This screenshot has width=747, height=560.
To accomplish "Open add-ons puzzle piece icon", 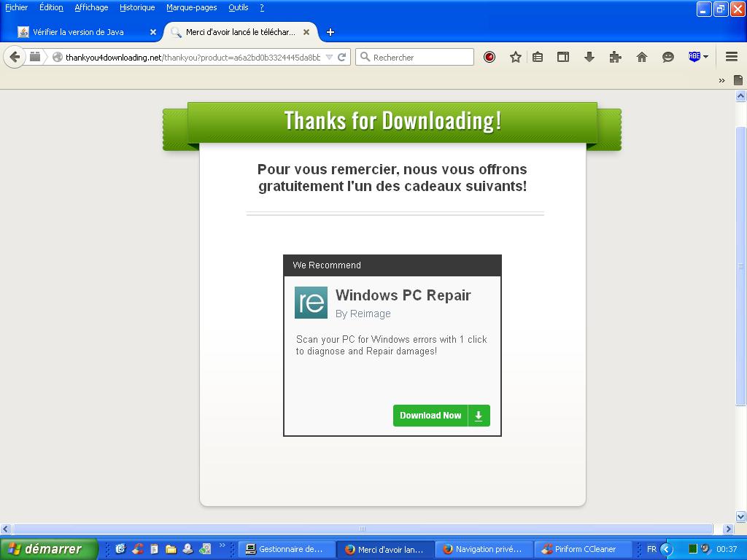I will click(615, 57).
